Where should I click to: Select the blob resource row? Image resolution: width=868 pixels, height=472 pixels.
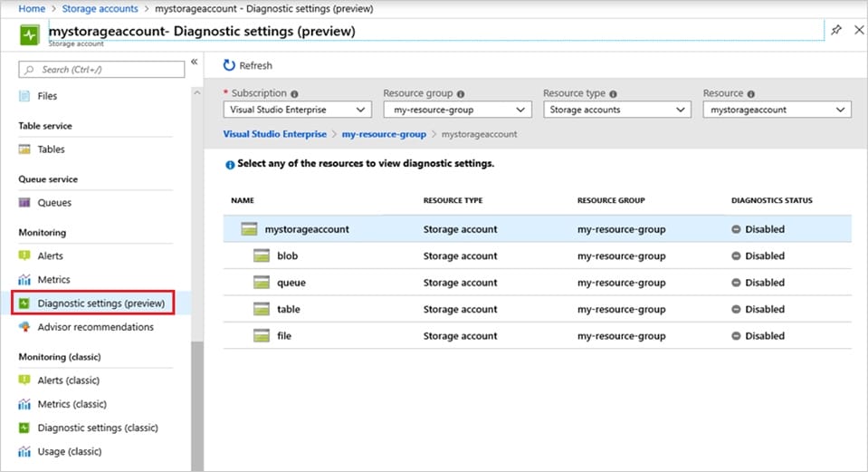tap(537, 256)
